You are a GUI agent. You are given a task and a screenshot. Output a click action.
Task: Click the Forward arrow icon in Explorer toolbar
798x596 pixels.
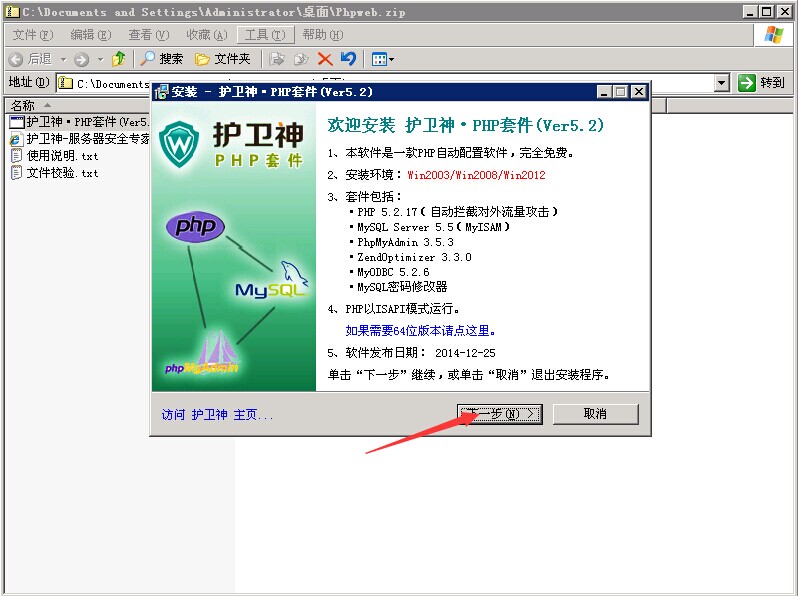click(81, 60)
